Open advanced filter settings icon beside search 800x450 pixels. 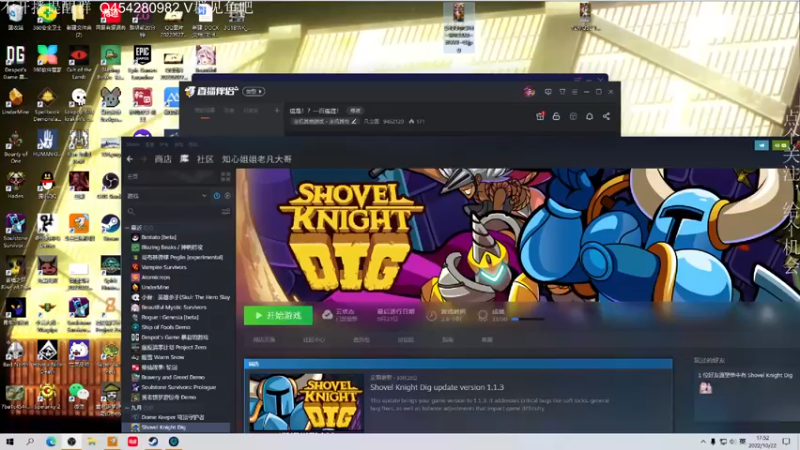click(226, 211)
